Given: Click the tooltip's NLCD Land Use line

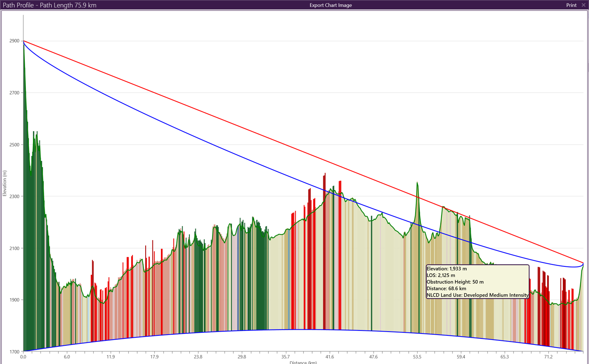Looking at the screenshot, I should click(x=477, y=295).
